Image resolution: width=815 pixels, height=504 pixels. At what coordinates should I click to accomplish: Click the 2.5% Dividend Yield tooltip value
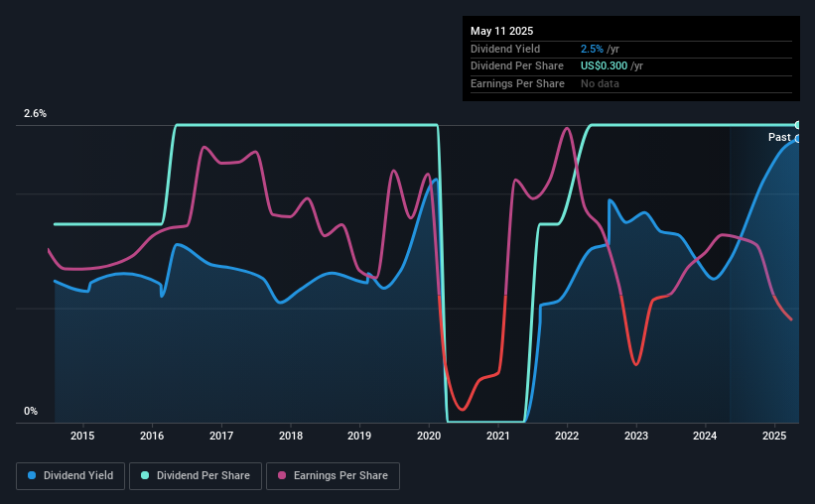tap(592, 49)
